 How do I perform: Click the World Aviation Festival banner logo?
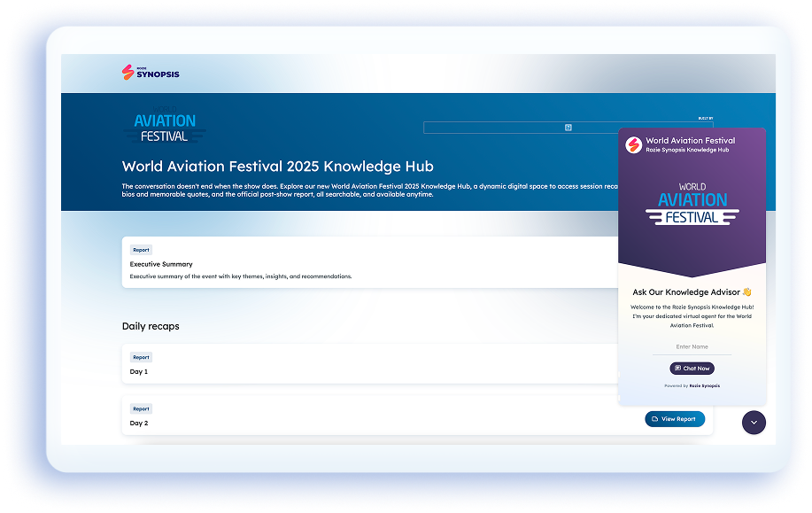[x=164, y=125]
